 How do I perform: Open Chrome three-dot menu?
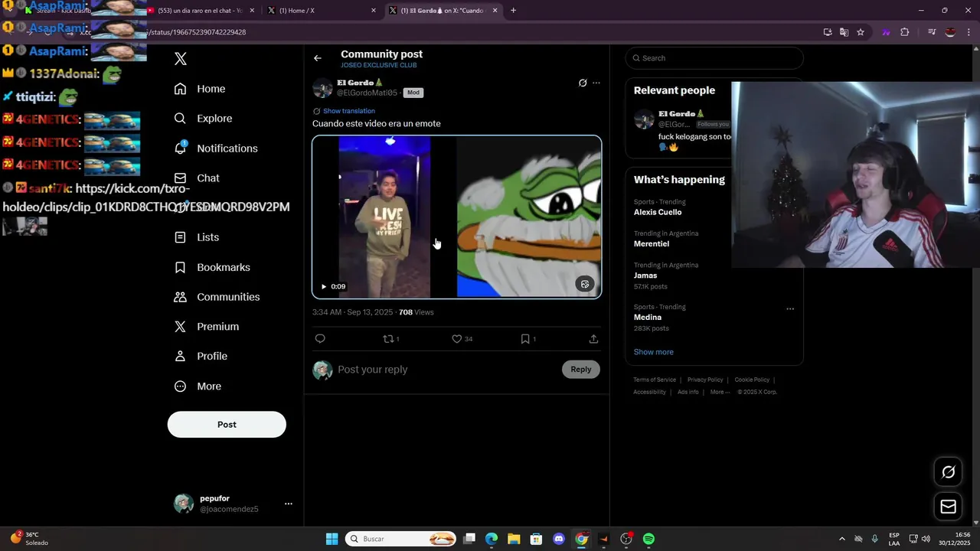[969, 32]
